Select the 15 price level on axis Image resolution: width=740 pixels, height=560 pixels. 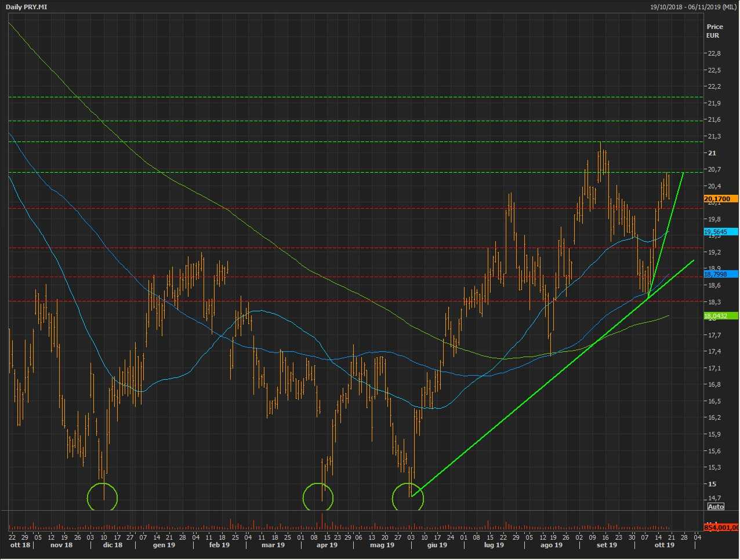coord(712,484)
